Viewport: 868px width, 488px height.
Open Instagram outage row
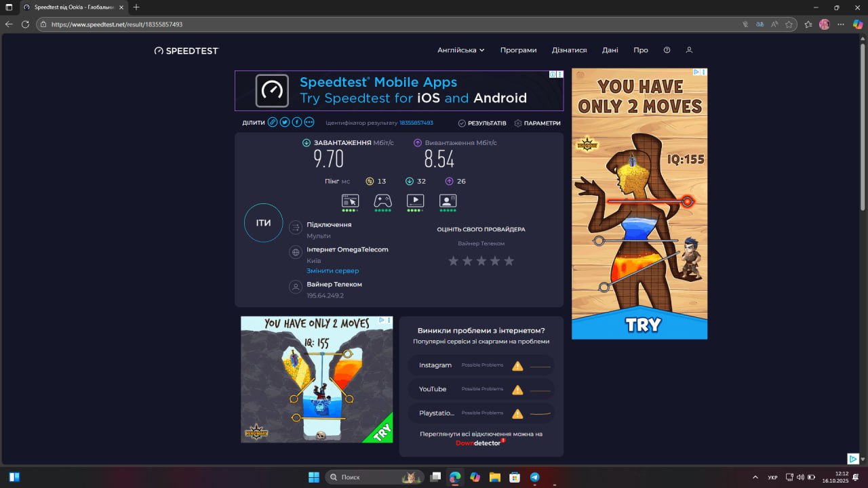[x=481, y=365]
